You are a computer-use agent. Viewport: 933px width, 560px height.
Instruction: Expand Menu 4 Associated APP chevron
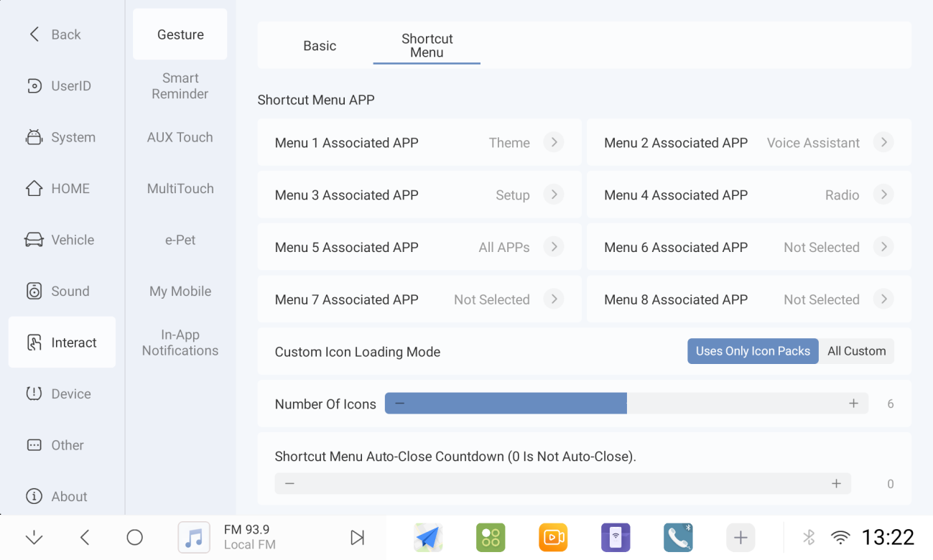pos(883,195)
